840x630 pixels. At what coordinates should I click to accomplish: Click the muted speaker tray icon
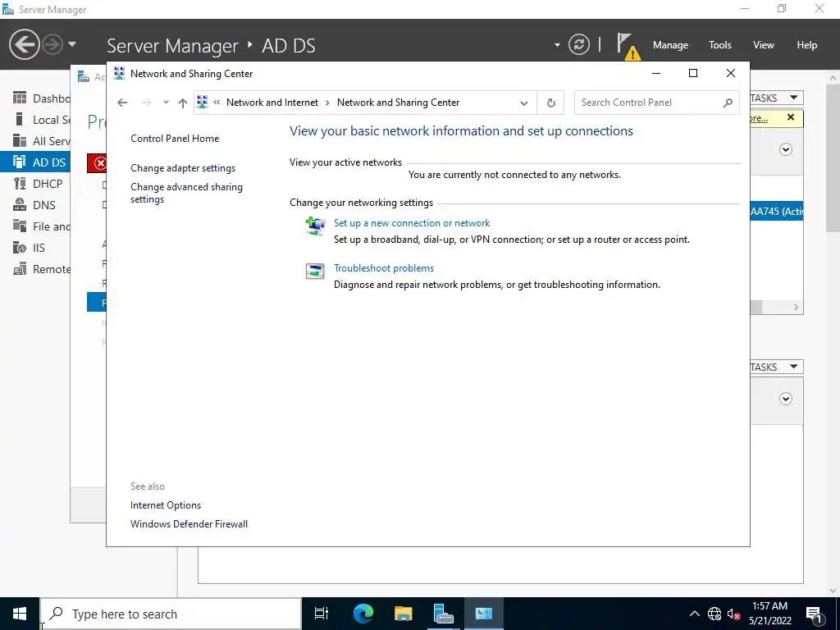click(733, 614)
